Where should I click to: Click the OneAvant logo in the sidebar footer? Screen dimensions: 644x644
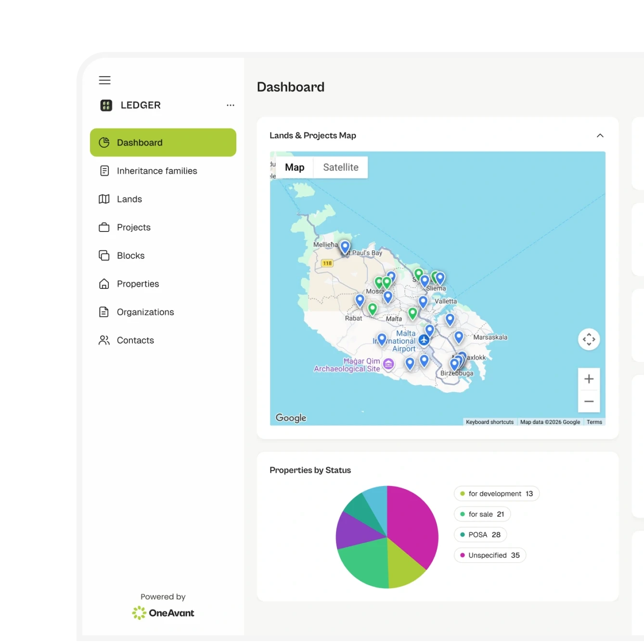click(x=163, y=613)
